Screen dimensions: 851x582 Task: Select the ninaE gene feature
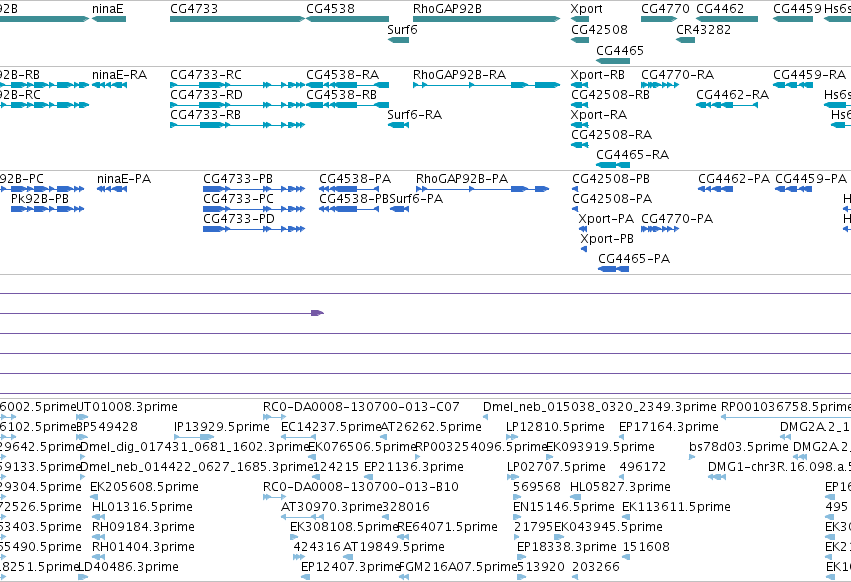coord(109,19)
